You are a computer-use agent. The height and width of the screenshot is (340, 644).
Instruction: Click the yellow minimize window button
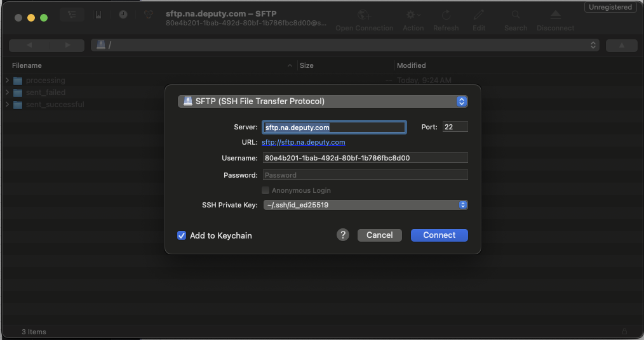pos(31,18)
